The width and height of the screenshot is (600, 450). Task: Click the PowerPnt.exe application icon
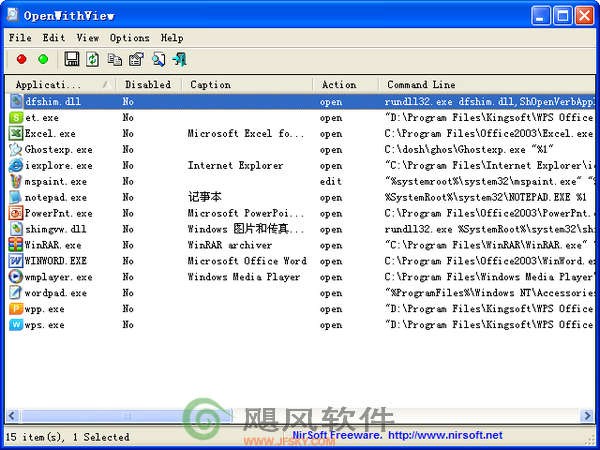[x=16, y=213]
